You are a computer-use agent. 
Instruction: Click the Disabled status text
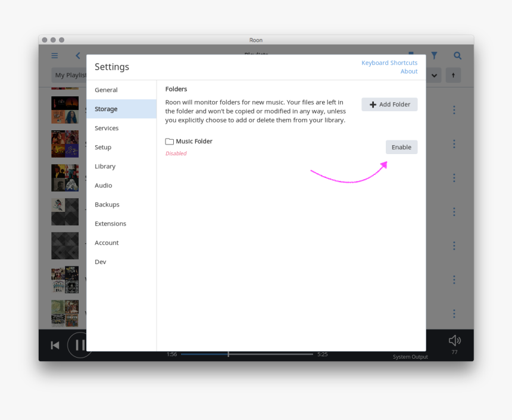point(176,153)
